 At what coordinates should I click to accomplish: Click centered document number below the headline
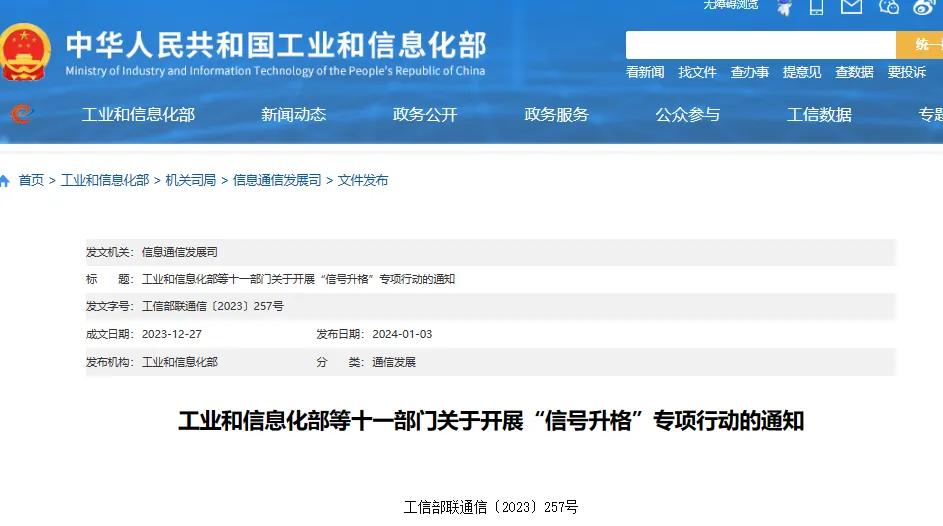pos(491,507)
